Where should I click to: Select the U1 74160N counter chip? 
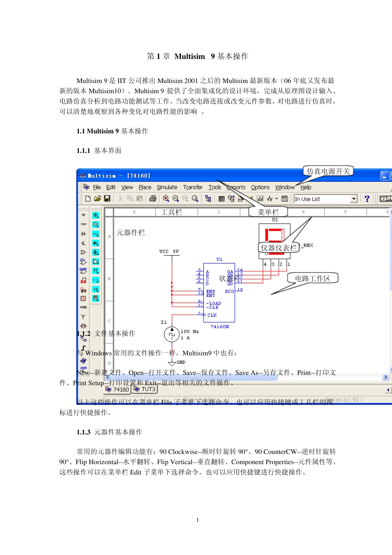click(219, 292)
